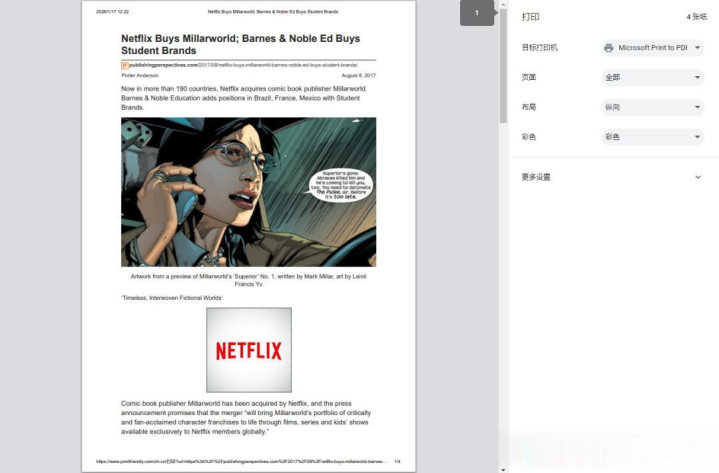Click the 'Timeless, Interwoven Fictional Worlds' subheading
719x473 pixels.
tap(172, 298)
